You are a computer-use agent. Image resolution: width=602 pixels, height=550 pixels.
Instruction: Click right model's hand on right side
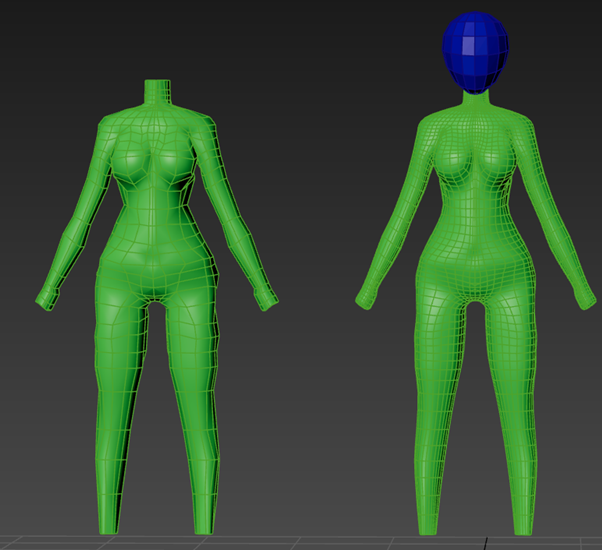pos(581,294)
